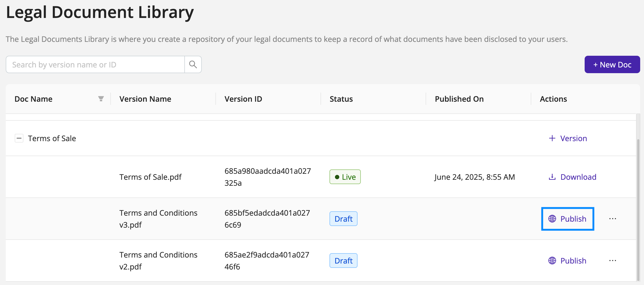Click the + New Doc button
644x285 pixels.
coord(612,64)
